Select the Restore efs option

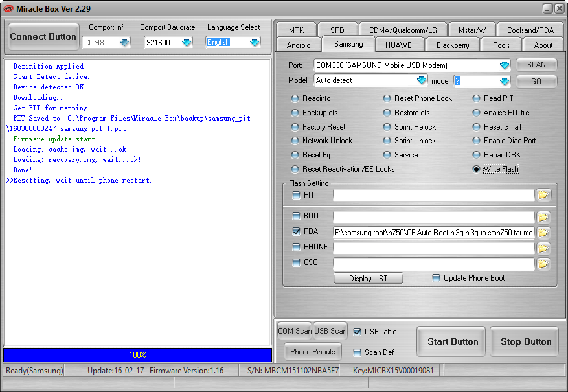(387, 113)
